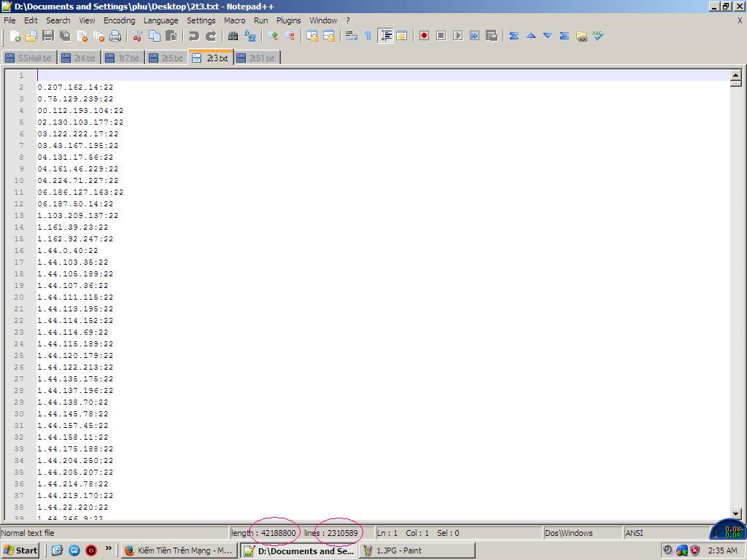Viewport: 747px width, 560px height.
Task: Open Find with the binoculars icon
Action: pyautogui.click(x=233, y=36)
